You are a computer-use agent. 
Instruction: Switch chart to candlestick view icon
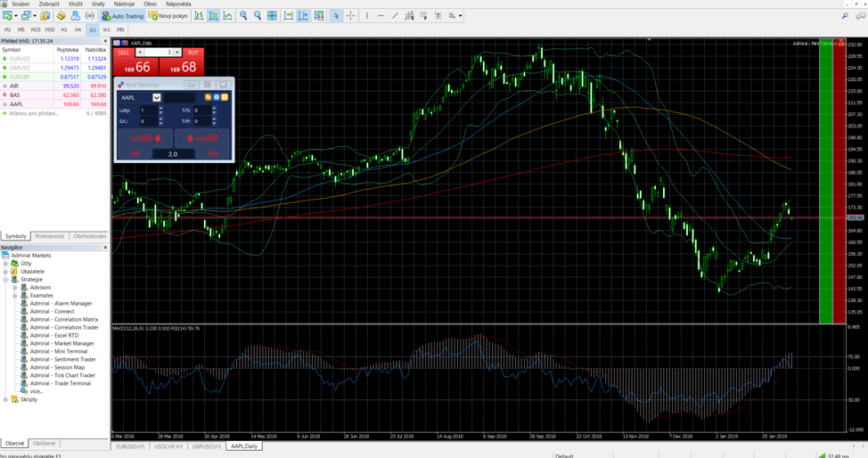click(214, 16)
